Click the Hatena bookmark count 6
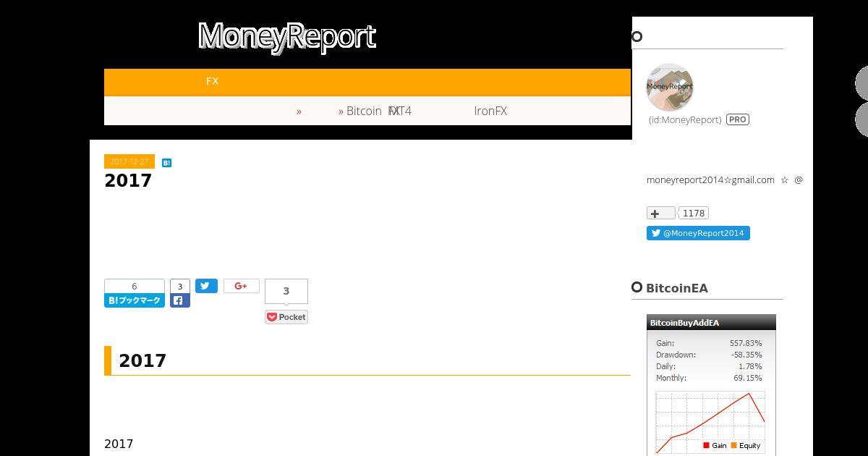The height and width of the screenshot is (456, 868). pyautogui.click(x=135, y=286)
